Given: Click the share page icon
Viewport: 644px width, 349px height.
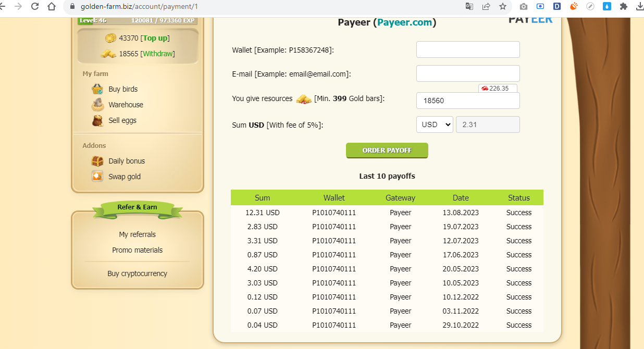Looking at the screenshot, I should 486,7.
